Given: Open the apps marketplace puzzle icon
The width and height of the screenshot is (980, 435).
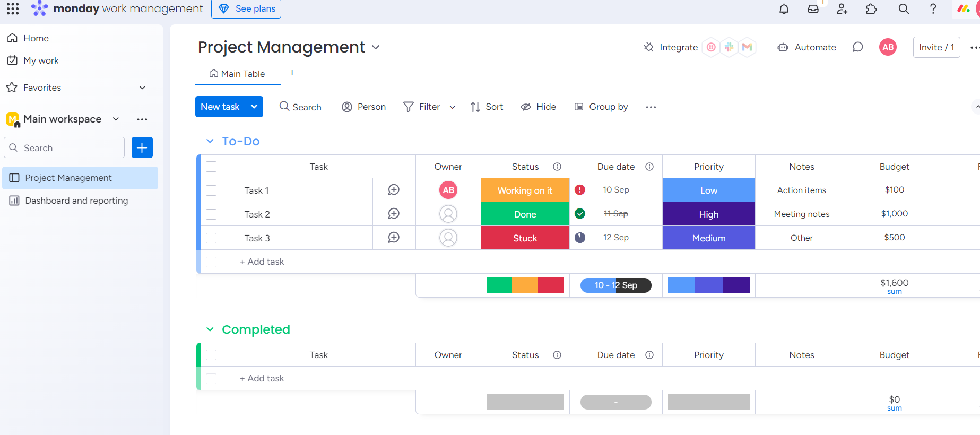Looking at the screenshot, I should click(871, 9).
